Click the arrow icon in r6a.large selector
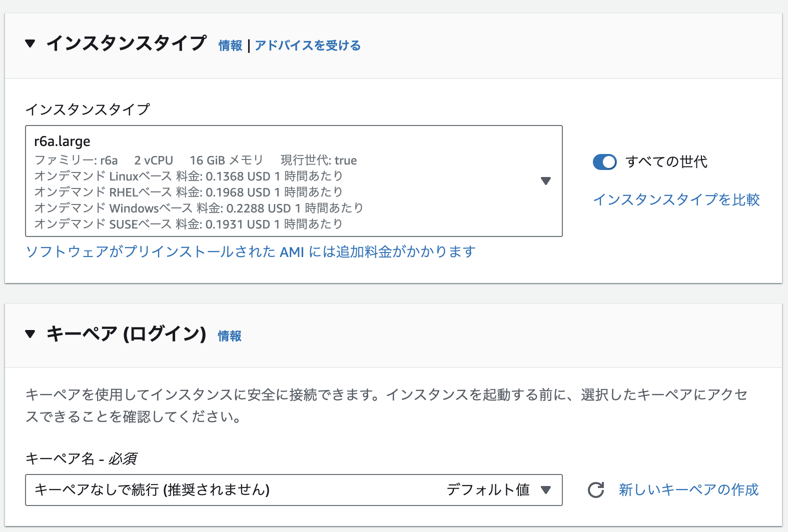The width and height of the screenshot is (788, 532). [546, 181]
